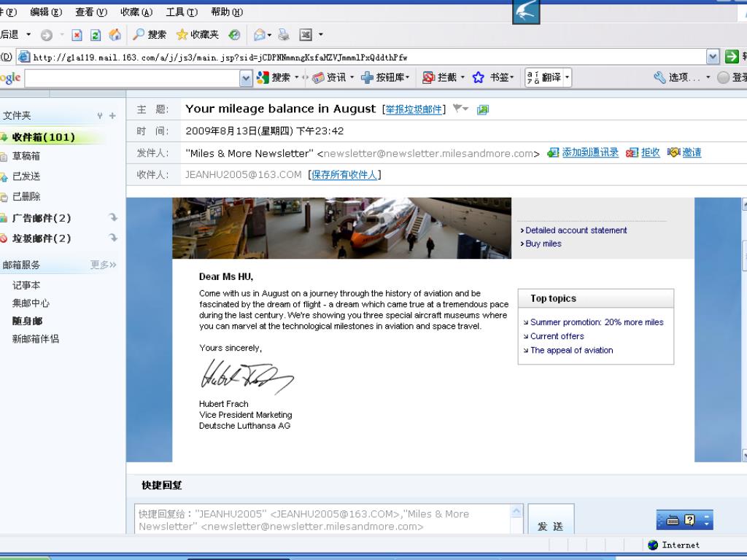Click the 发送 send button
Screen dimensions: 747x560
coord(551,521)
